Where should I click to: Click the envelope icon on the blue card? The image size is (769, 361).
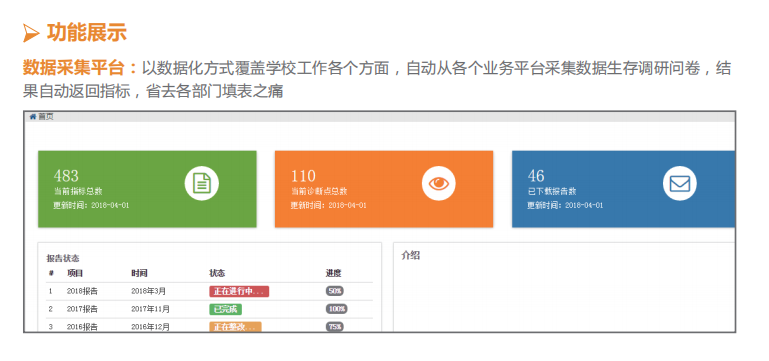point(679,183)
